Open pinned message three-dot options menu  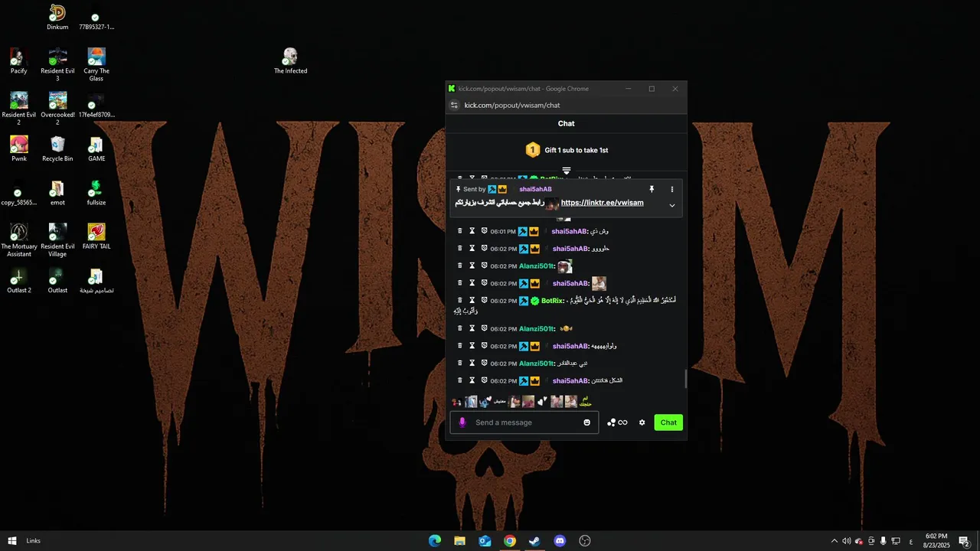(672, 189)
